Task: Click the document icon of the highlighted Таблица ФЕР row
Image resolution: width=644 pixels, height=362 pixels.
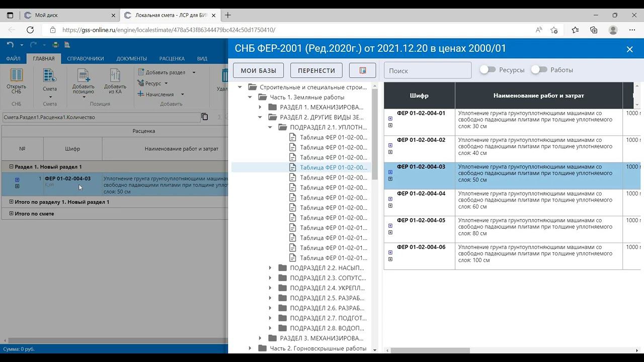Action: coord(293,167)
